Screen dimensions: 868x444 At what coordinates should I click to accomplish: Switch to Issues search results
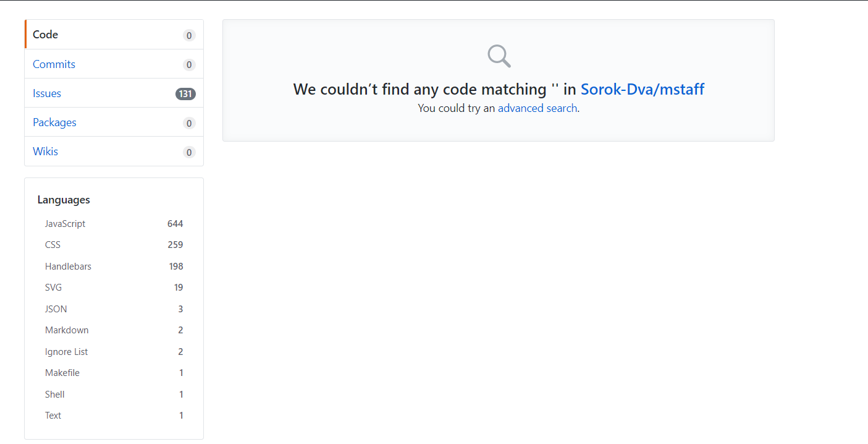pos(114,93)
